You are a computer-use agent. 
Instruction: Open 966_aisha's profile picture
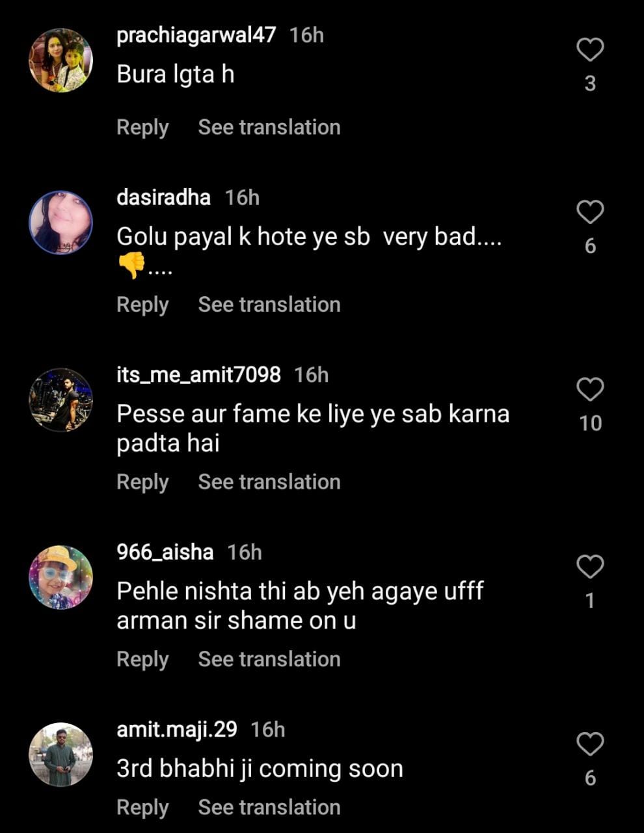point(61,577)
